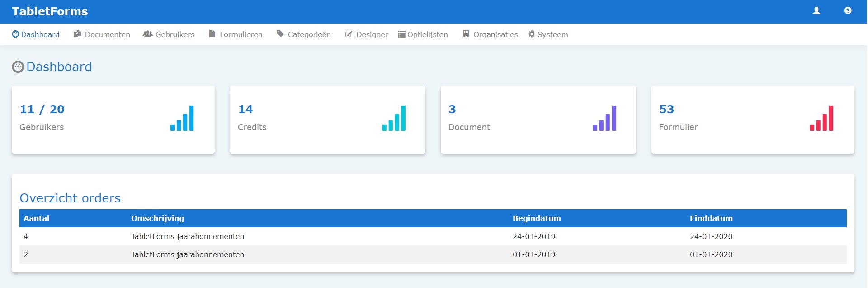Select the 53 forms count
Screen dimensions: 868x288
click(666, 109)
